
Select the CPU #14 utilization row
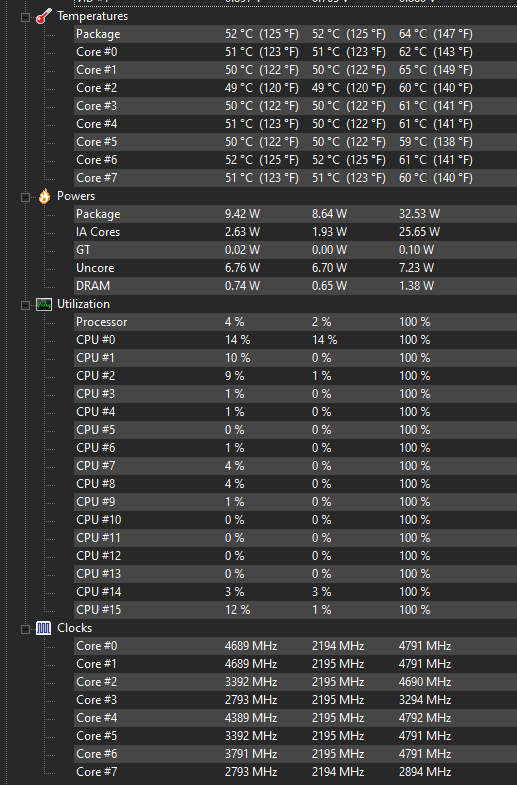coord(295,592)
